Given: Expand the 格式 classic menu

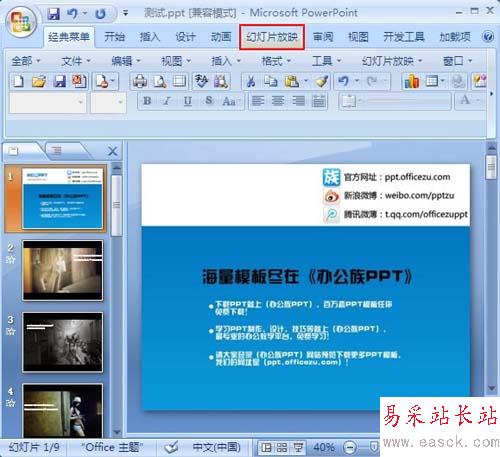Looking at the screenshot, I should 276,61.
